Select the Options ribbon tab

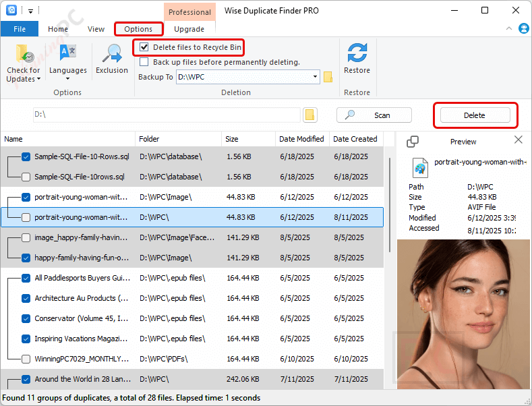(x=138, y=29)
